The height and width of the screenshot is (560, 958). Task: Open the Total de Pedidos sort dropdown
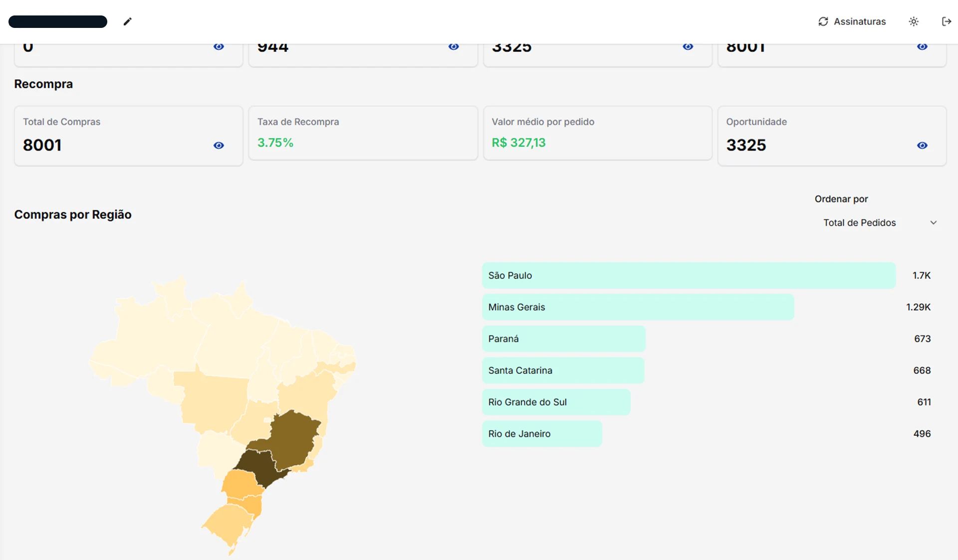[880, 222]
